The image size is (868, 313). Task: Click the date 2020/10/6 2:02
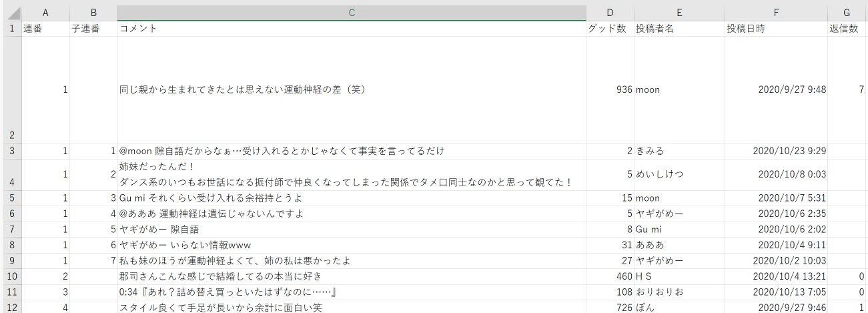tap(777, 230)
